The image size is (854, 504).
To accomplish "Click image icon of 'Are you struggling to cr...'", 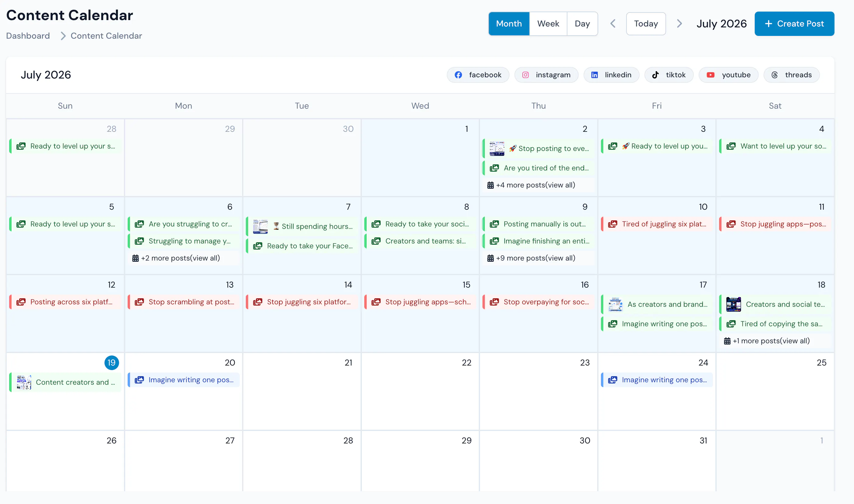I will (x=139, y=224).
